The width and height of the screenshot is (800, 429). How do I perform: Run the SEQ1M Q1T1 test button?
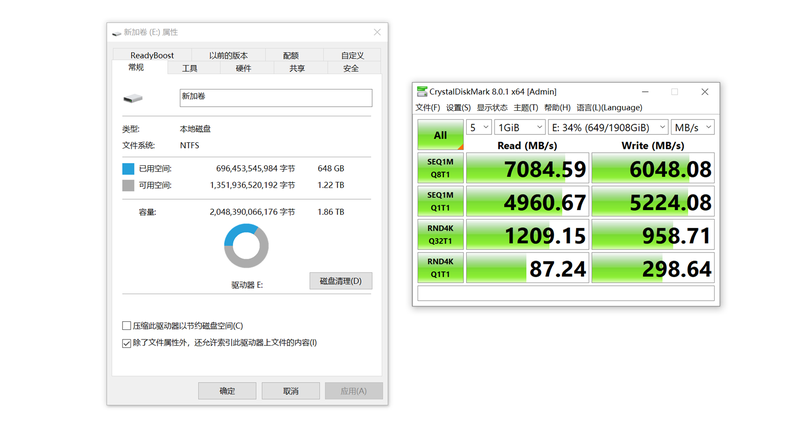tap(440, 201)
